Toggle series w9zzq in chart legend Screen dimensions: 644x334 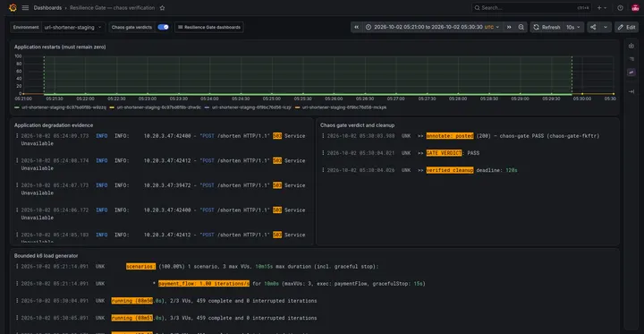coord(61,107)
